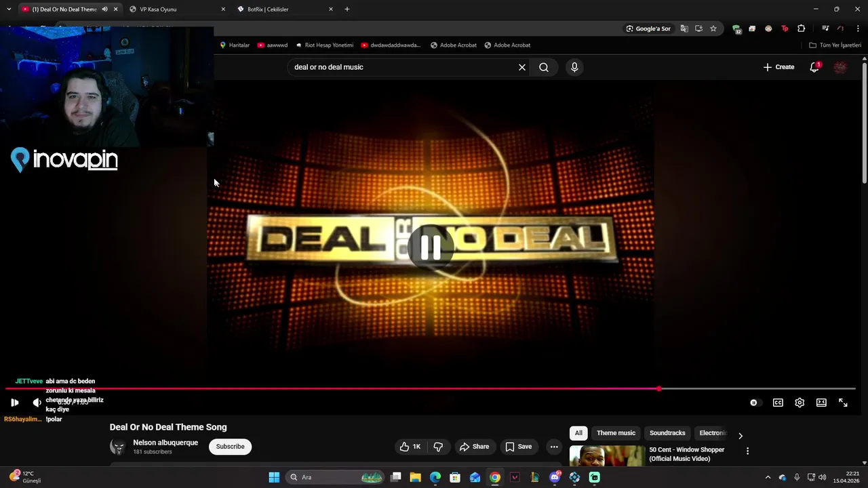868x488 pixels.
Task: Open Nelson albuquerque channel name link
Action: click(165, 443)
